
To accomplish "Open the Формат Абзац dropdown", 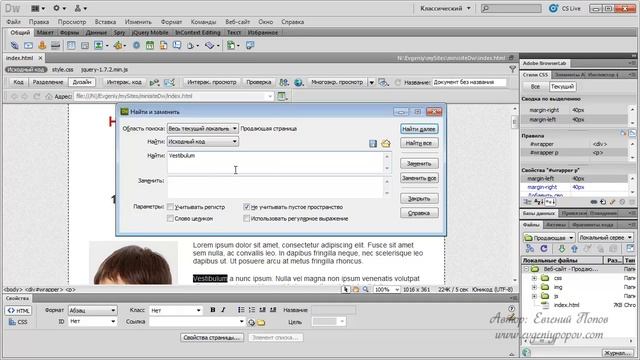I will pos(92,310).
